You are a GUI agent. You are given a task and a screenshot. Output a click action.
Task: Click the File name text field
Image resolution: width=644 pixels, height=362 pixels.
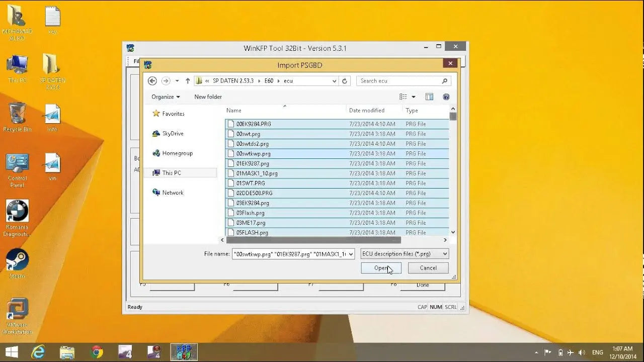[290, 254]
